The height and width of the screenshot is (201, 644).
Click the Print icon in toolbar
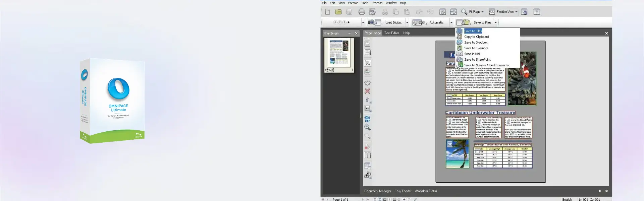[x=362, y=12]
